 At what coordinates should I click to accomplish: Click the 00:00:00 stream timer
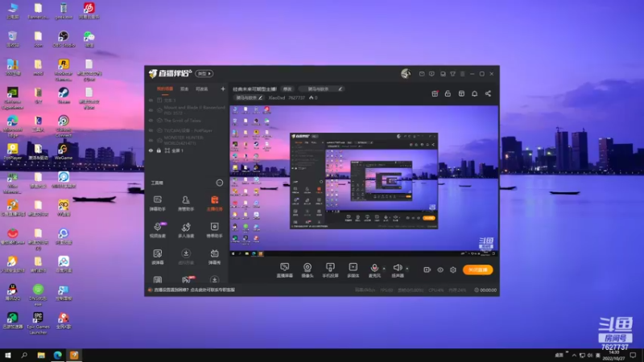coord(485,290)
